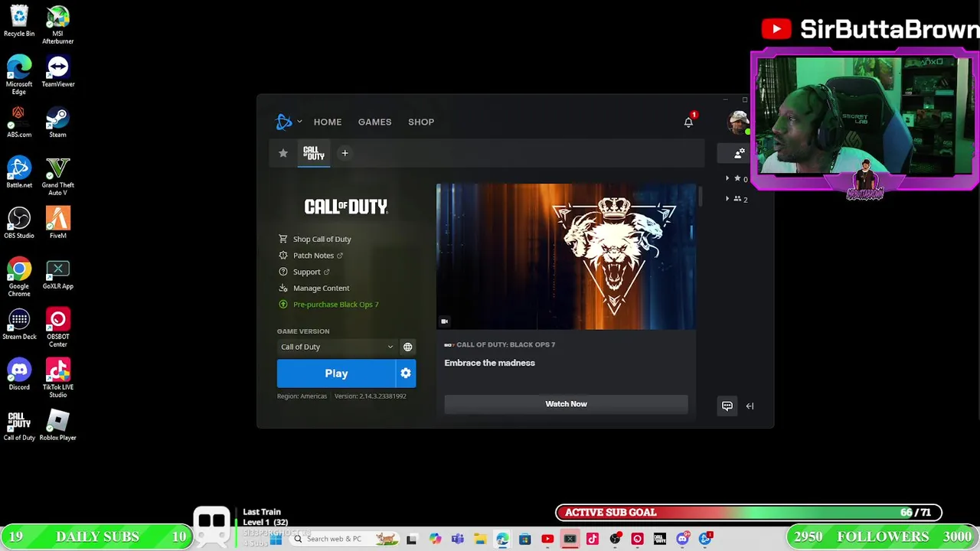Viewport: 980px width, 551px height.
Task: Open YouTube from the taskbar
Action: tap(547, 540)
